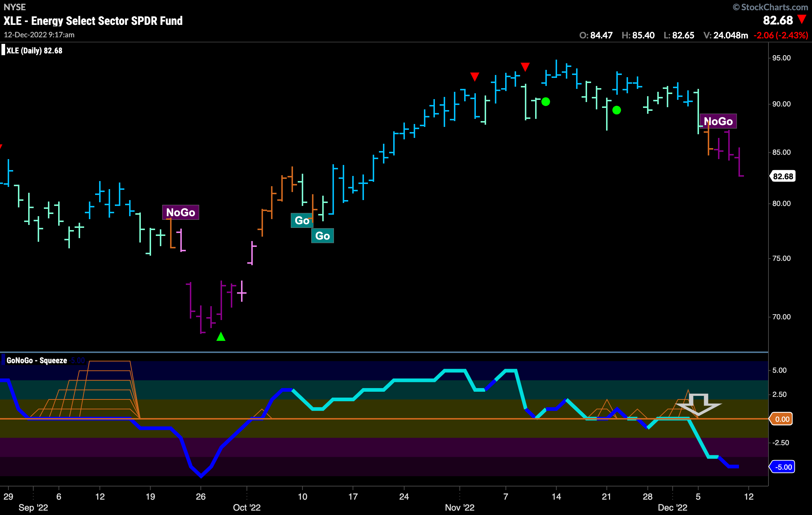Click the NYSE exchange label
The width and height of the screenshot is (812, 515).
(x=15, y=7)
